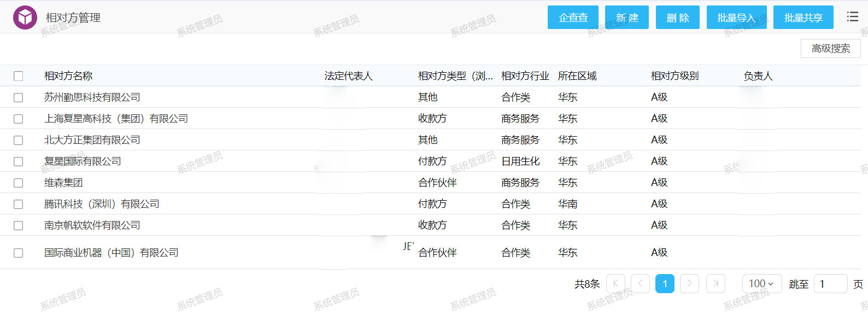Open 批量导入 batch import

pos(737,18)
